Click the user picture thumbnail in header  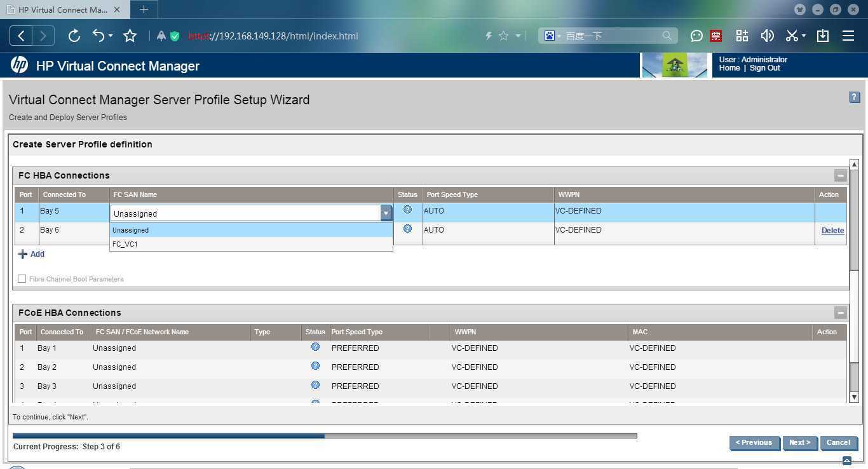pos(675,65)
